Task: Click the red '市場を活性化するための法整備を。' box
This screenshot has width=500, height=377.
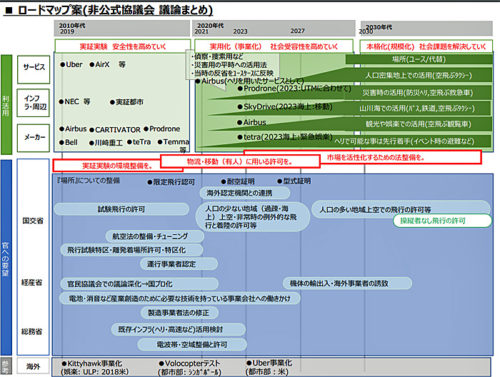Action: [376, 157]
